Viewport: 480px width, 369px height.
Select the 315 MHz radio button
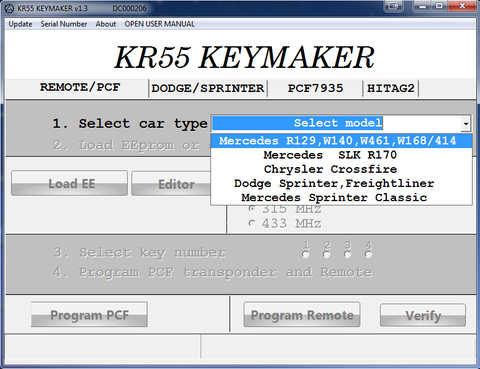tap(252, 209)
